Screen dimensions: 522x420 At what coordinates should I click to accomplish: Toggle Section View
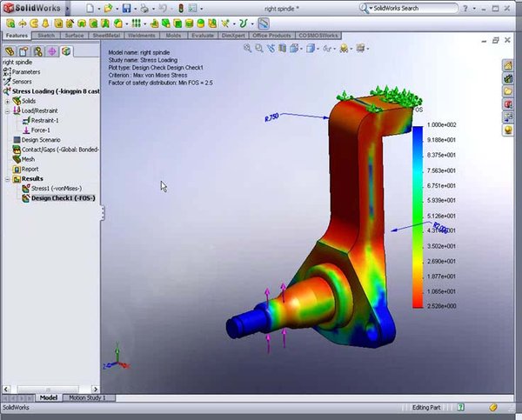282,49
